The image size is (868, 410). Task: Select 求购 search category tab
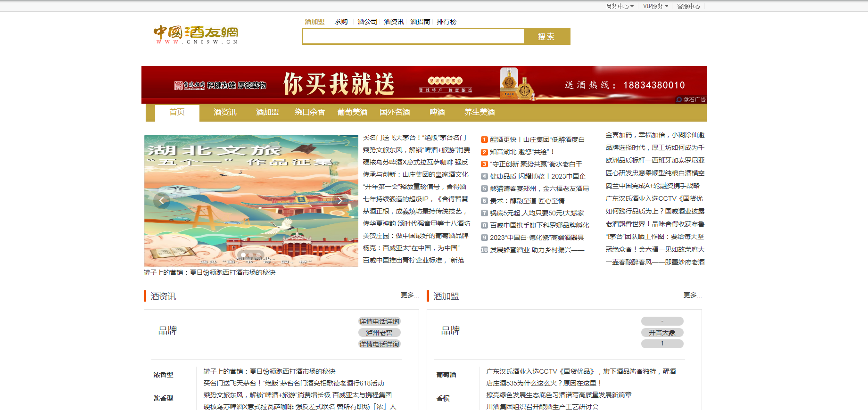[x=341, y=22]
